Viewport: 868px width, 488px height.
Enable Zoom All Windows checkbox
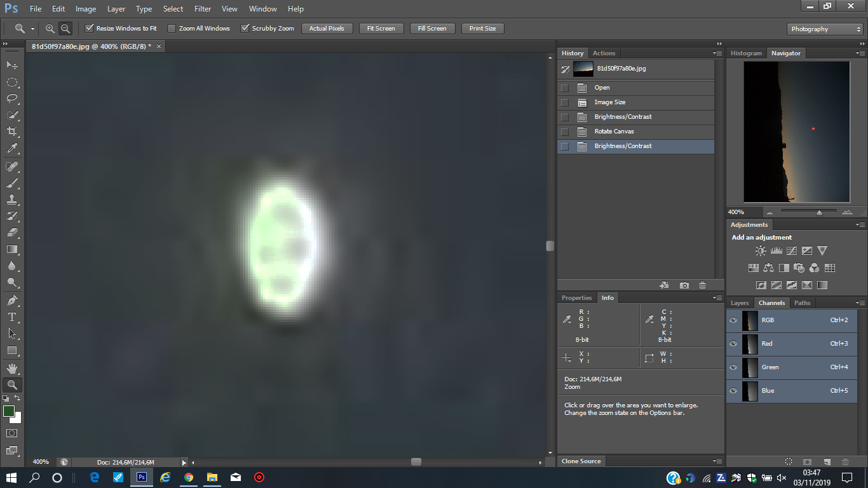click(x=172, y=29)
